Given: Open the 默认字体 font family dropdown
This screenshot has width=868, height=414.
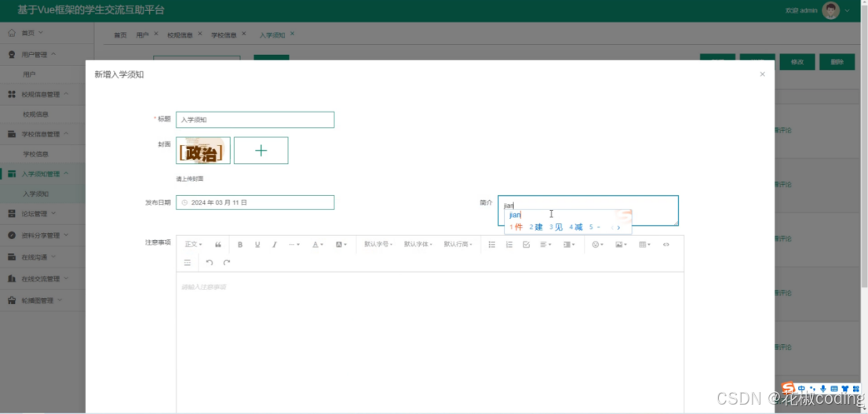Looking at the screenshot, I should [418, 245].
